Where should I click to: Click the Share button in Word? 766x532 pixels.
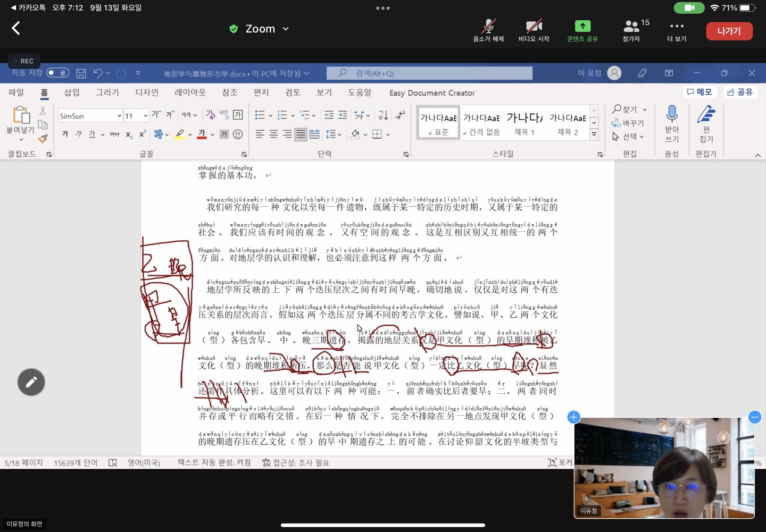pyautogui.click(x=740, y=92)
